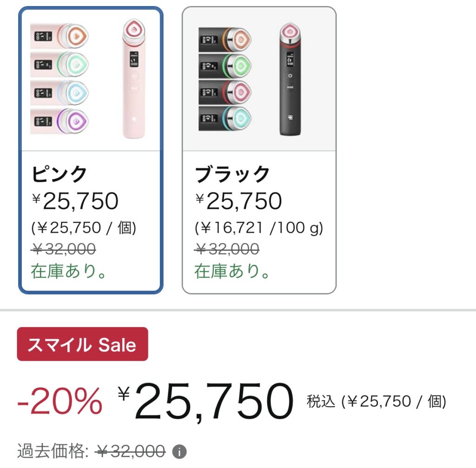Select the ブラック color option label
The width and height of the screenshot is (476, 468).
(x=232, y=174)
